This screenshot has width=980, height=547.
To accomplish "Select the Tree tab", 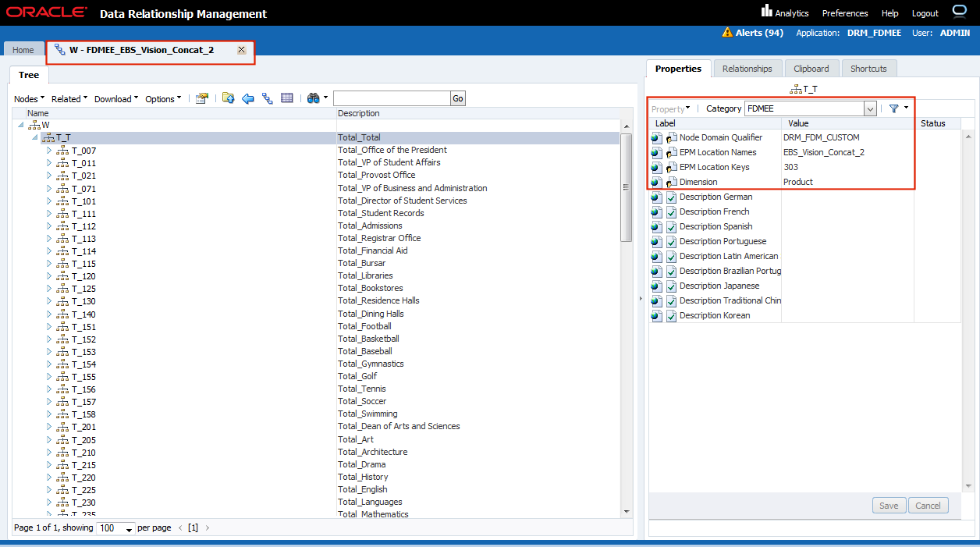I will coord(29,75).
